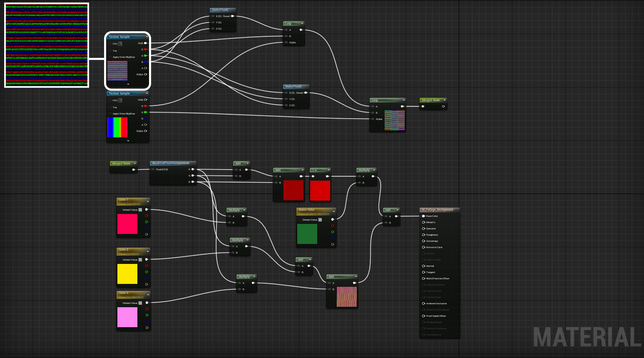
Task: Click the Emissive Color input pin
Action: pos(424,247)
